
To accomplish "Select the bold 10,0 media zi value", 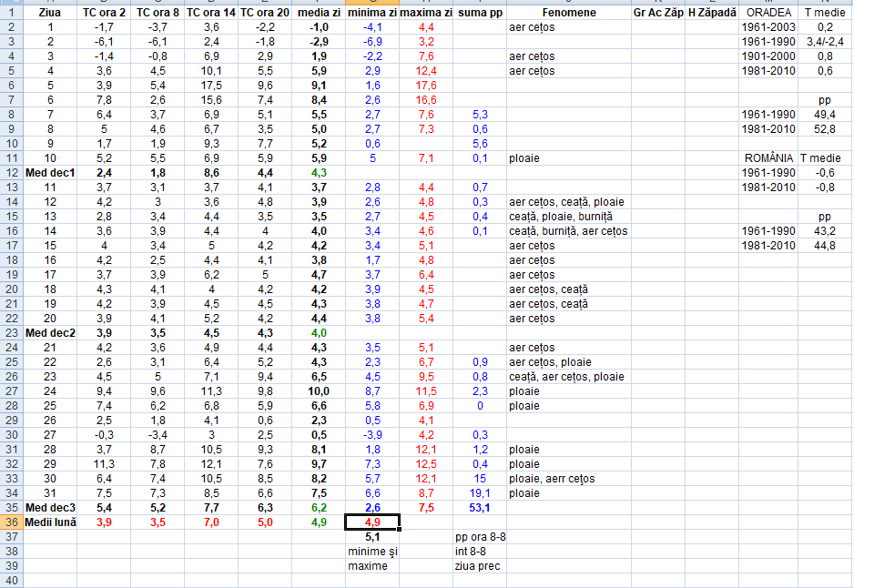I will click(319, 391).
